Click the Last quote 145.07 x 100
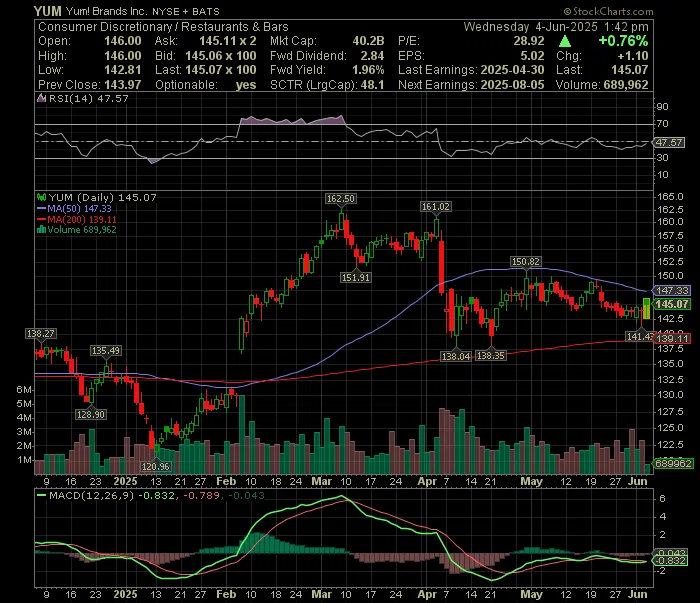The height and width of the screenshot is (603, 700). pyautogui.click(x=221, y=70)
